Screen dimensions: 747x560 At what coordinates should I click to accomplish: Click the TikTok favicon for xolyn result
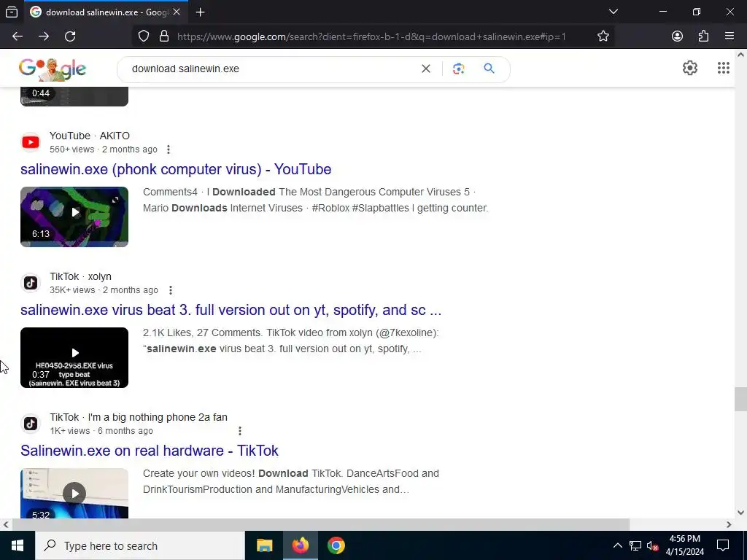point(31,283)
